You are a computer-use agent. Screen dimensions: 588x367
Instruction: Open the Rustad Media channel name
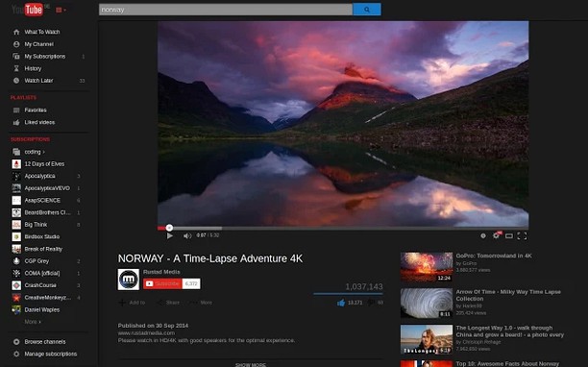point(161,272)
